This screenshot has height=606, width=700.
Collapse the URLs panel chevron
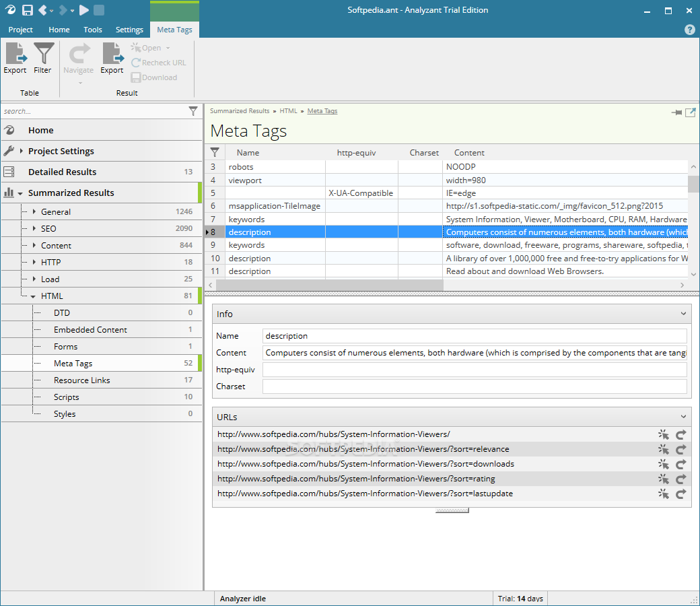point(683,417)
